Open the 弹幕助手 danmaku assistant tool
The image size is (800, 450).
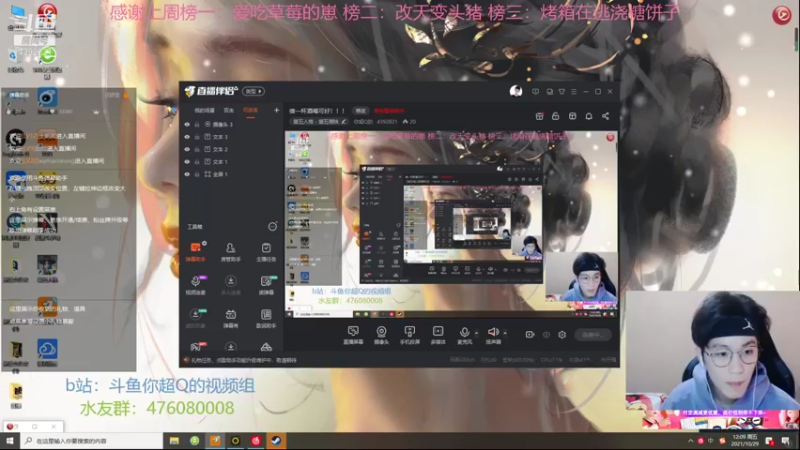(x=195, y=252)
